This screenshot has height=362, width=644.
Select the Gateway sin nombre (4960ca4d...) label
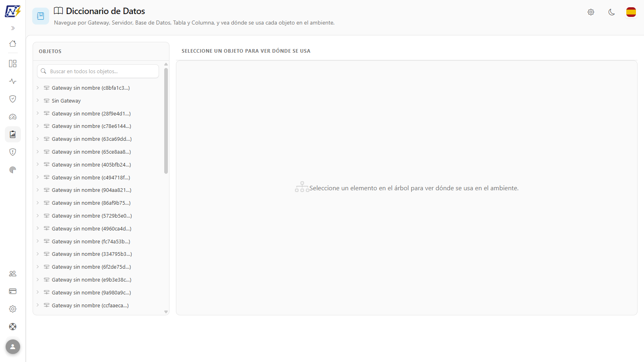click(92, 229)
